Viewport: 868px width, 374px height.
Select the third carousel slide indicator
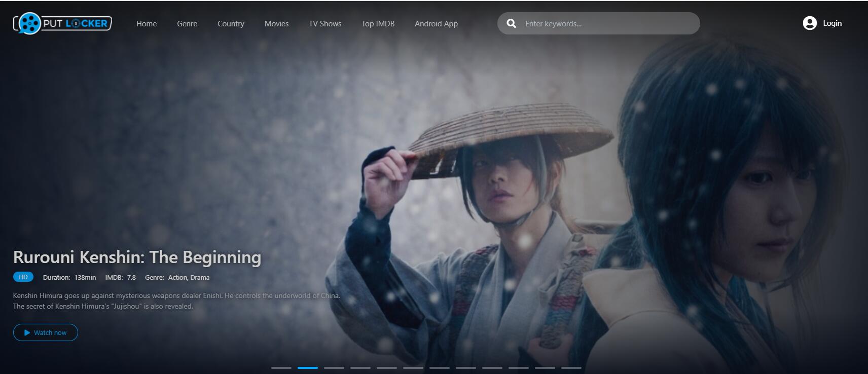334,367
